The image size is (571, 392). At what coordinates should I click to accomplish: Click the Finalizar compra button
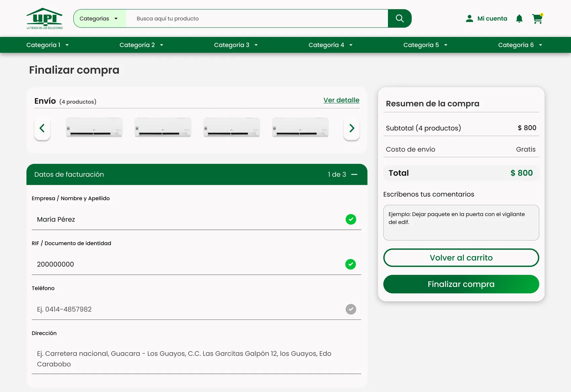tap(461, 284)
